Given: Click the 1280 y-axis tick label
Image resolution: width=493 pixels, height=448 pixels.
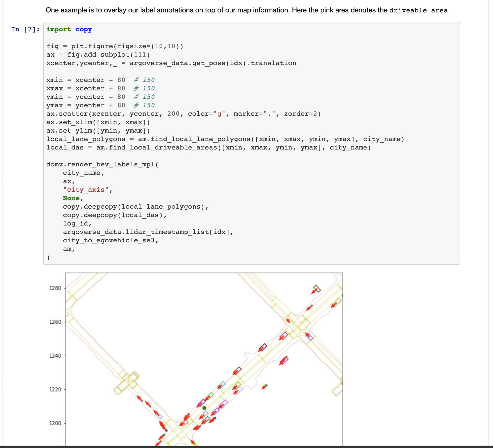Looking at the screenshot, I should point(55,288).
